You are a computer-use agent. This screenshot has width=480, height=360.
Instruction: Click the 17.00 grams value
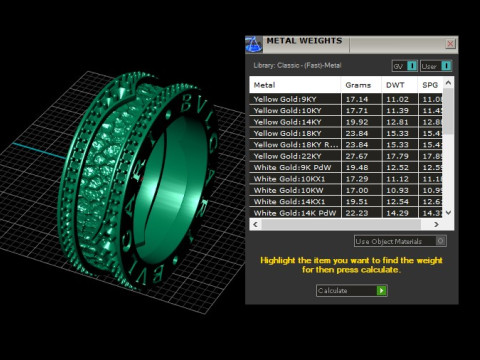(x=357, y=190)
